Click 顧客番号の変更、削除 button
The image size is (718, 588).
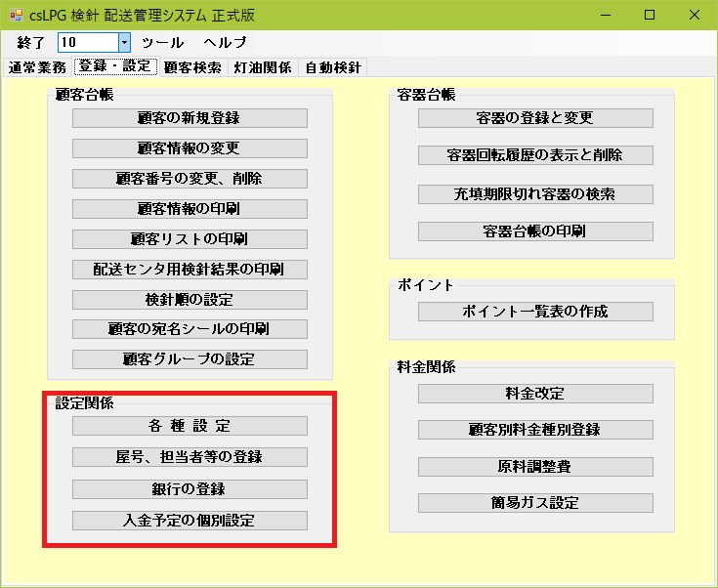(190, 179)
